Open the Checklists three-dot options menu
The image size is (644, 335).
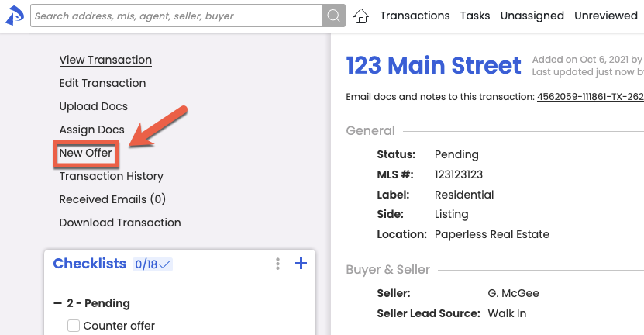point(278,264)
